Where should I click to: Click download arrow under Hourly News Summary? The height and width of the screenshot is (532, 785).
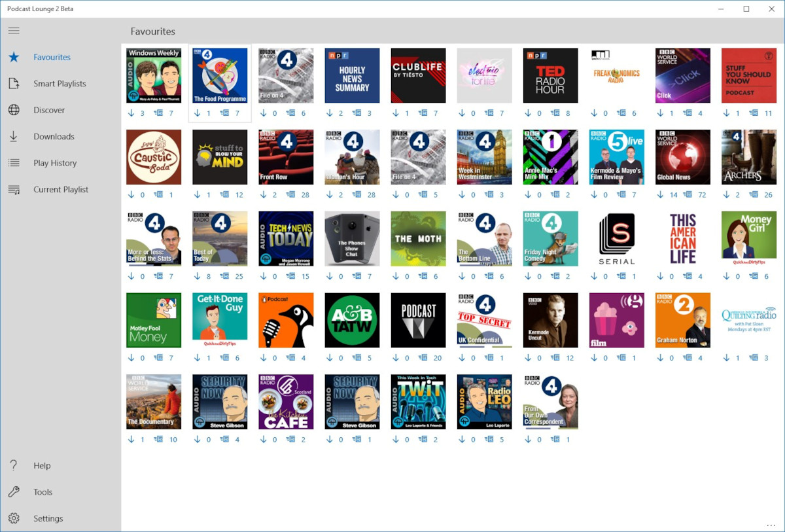pos(330,113)
